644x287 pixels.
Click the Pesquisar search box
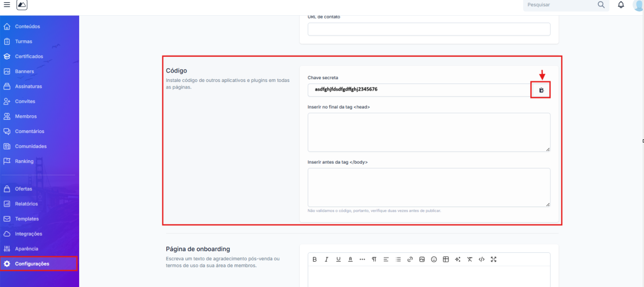point(561,5)
